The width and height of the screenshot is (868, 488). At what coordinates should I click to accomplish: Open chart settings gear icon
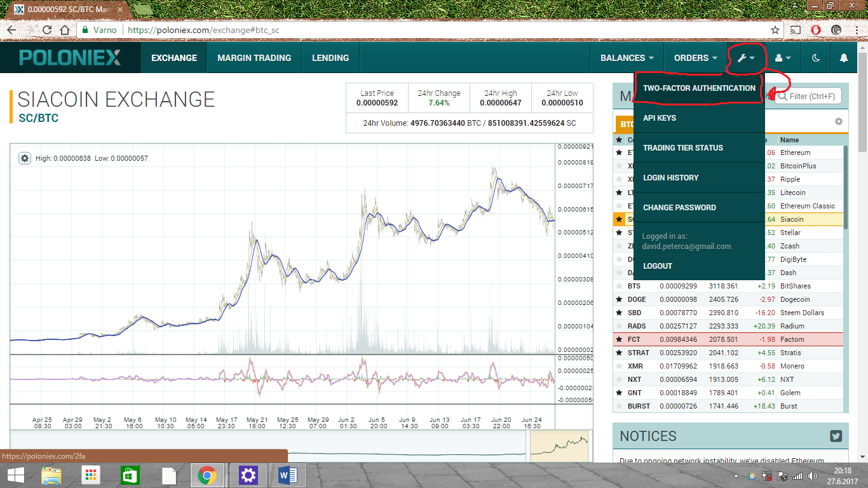(x=25, y=158)
